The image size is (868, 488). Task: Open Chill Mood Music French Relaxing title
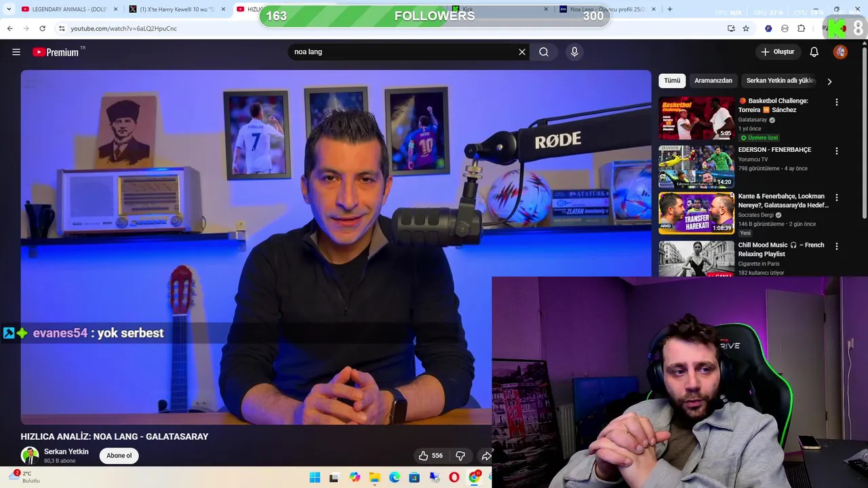(x=781, y=250)
